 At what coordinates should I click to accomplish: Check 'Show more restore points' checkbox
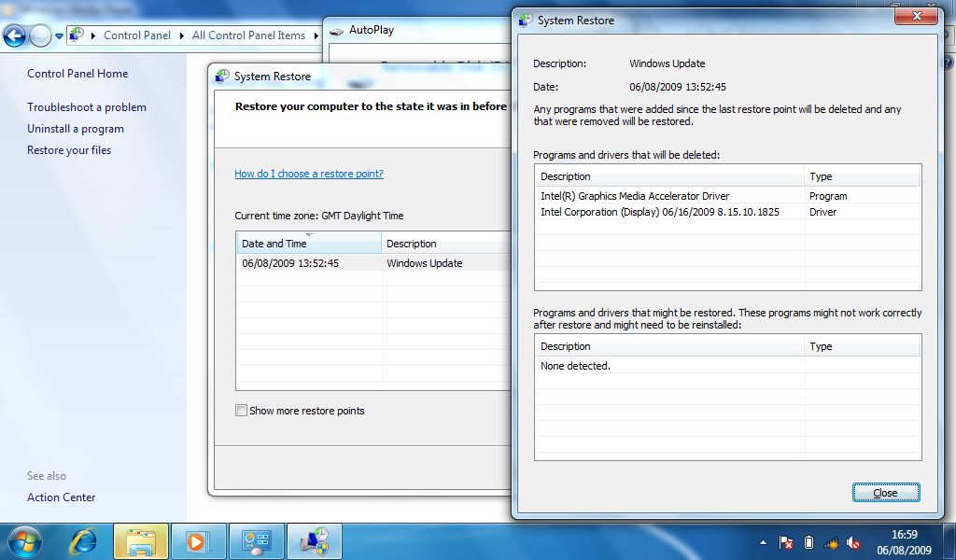tap(242, 411)
